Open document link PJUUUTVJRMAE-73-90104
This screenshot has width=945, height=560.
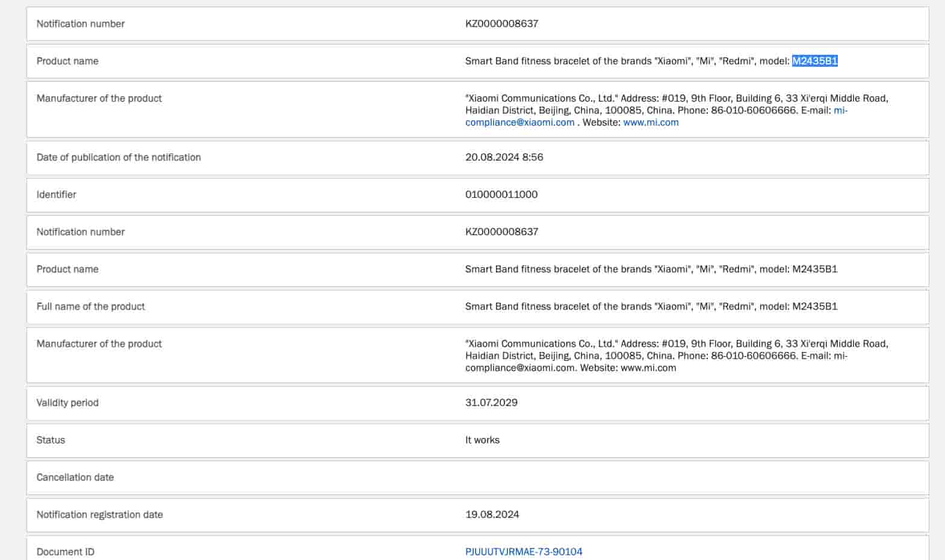click(x=524, y=552)
